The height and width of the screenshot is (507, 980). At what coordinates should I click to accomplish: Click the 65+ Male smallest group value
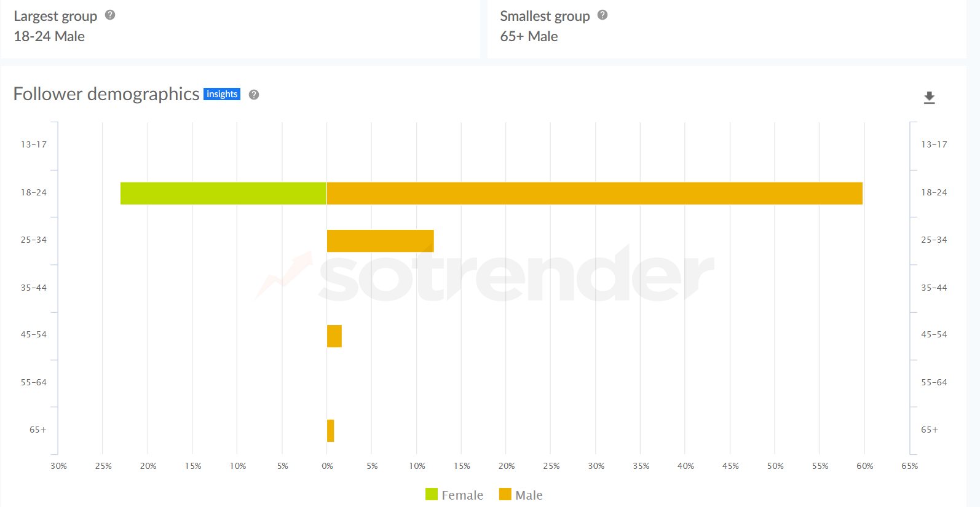click(x=529, y=36)
